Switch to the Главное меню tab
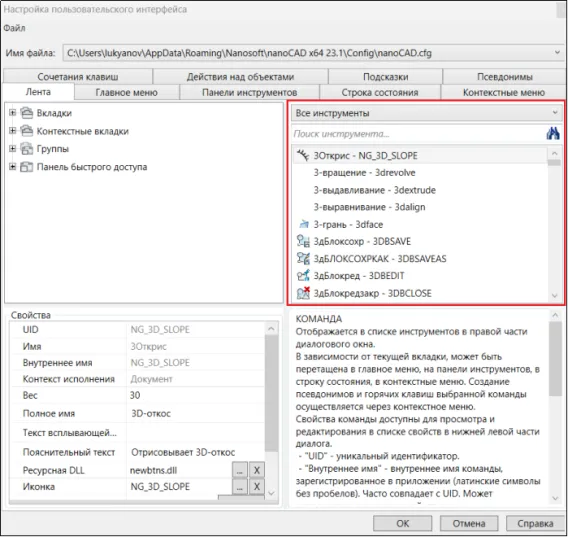Screen dimensions: 568x537 [x=126, y=92]
